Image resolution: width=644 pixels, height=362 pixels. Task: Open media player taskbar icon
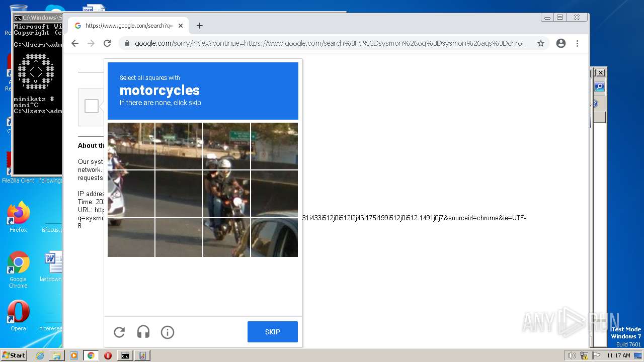point(74,355)
